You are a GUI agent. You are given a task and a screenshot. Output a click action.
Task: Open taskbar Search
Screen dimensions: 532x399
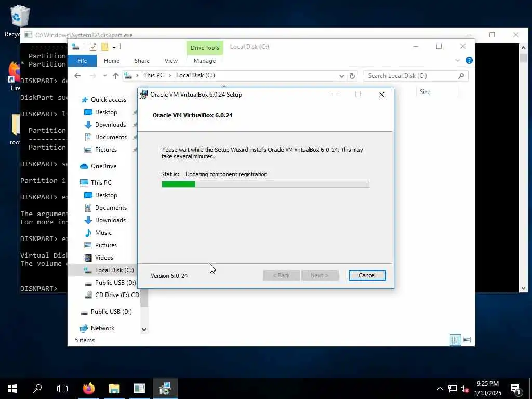click(x=37, y=389)
